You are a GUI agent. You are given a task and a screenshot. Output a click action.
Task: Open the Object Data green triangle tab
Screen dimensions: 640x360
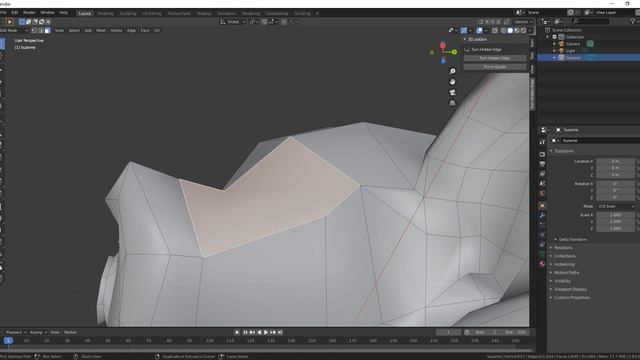[x=542, y=254]
